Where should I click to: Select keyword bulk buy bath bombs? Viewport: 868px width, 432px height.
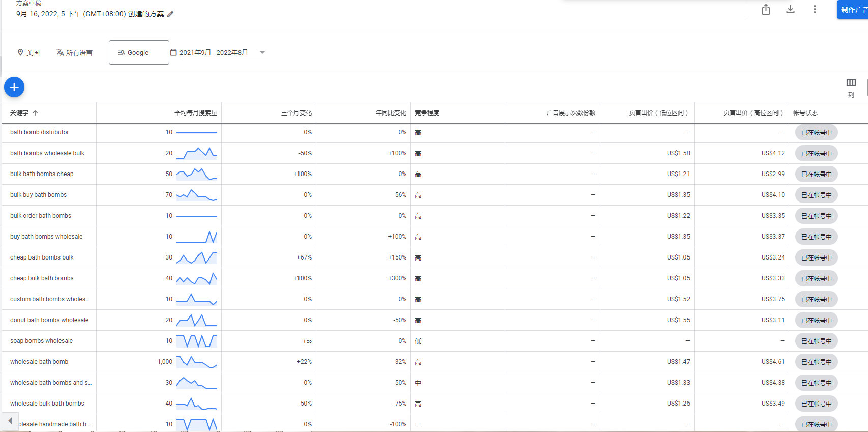point(39,195)
